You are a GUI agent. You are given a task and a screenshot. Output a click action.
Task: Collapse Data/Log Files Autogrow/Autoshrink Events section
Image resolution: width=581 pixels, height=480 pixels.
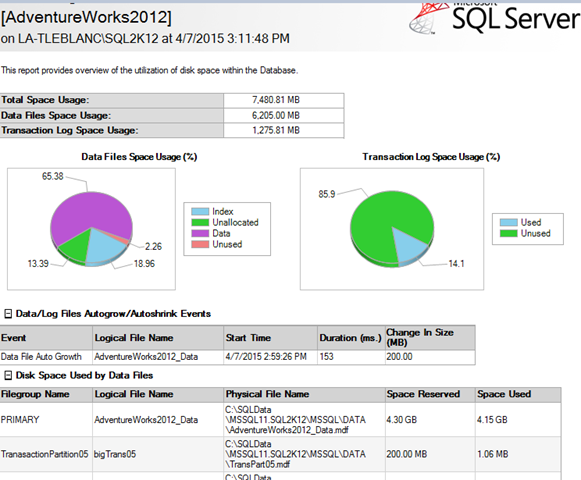coord(8,314)
